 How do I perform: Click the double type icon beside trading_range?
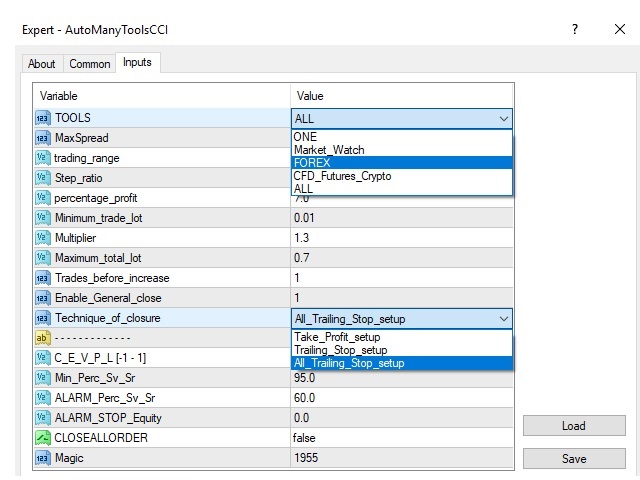pos(43,158)
